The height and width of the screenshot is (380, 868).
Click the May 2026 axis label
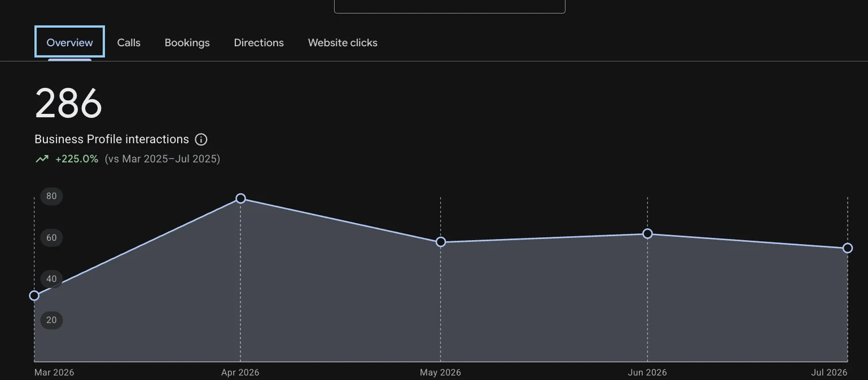tap(440, 372)
